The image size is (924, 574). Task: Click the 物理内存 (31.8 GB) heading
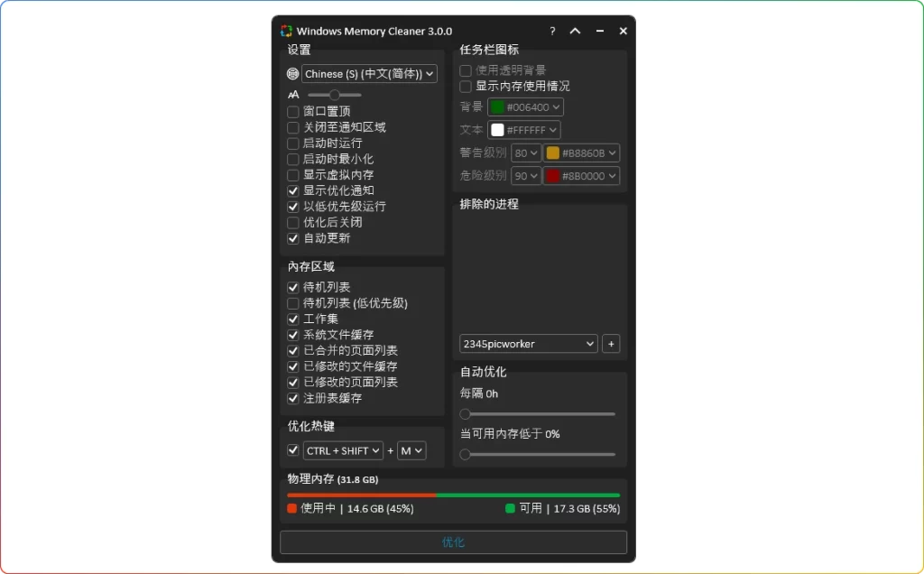pos(333,479)
